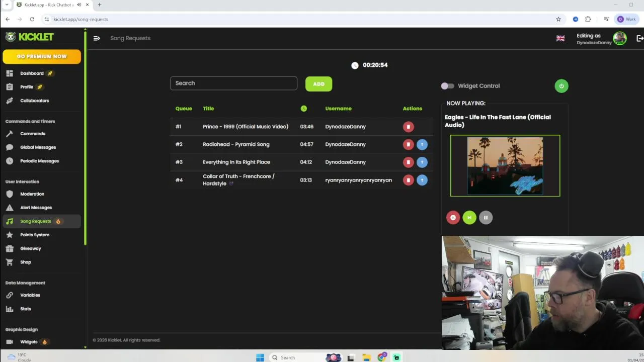Click the Radiohead - Pyramid Song title
Viewport: 644px width, 362px height.
pyautogui.click(x=236, y=144)
